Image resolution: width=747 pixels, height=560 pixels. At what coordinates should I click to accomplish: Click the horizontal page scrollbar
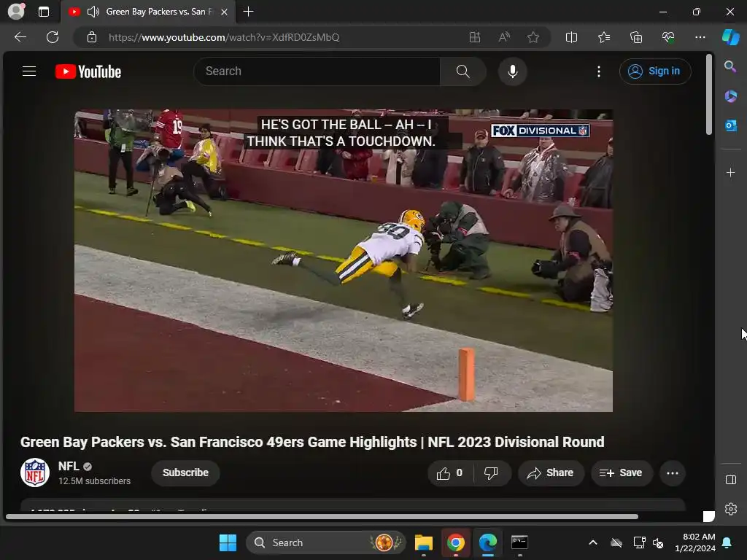click(x=322, y=517)
